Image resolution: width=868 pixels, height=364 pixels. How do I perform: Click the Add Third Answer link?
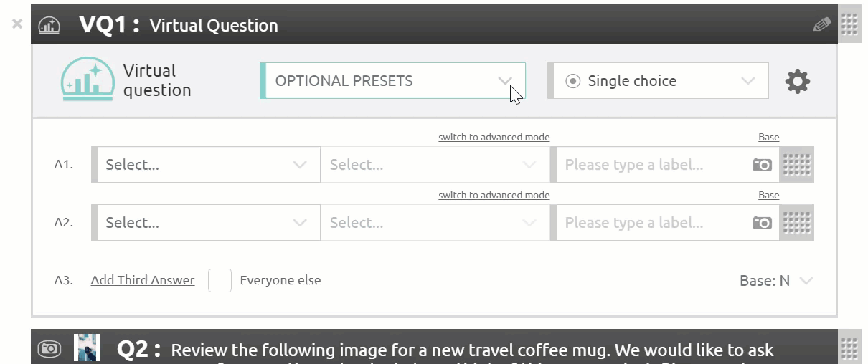pyautogui.click(x=143, y=280)
